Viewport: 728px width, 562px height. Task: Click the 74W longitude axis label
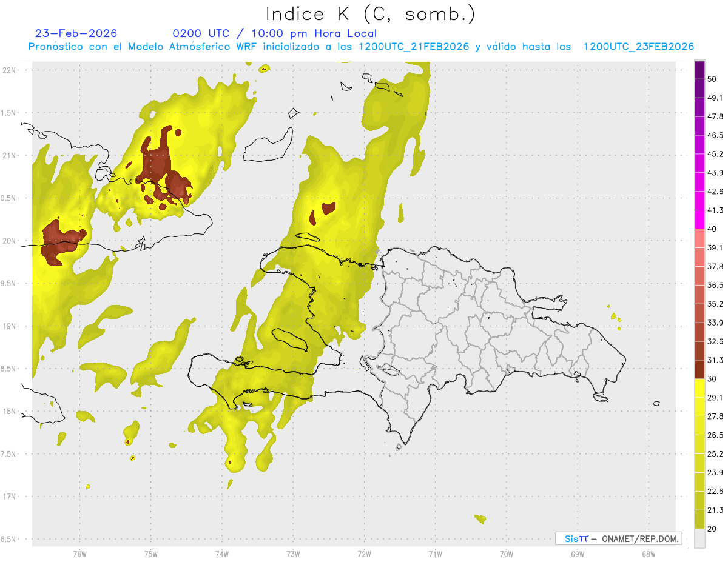(222, 554)
